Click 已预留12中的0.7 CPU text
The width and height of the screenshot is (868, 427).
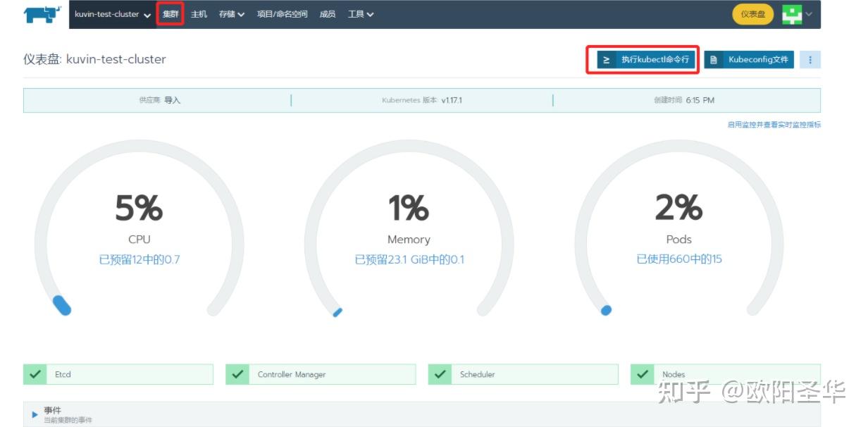point(139,260)
